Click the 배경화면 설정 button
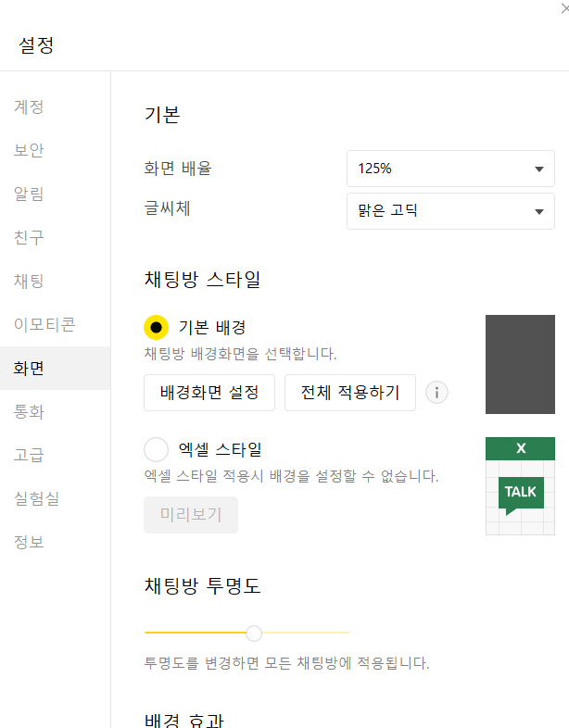Image resolution: width=569 pixels, height=728 pixels. click(x=209, y=393)
